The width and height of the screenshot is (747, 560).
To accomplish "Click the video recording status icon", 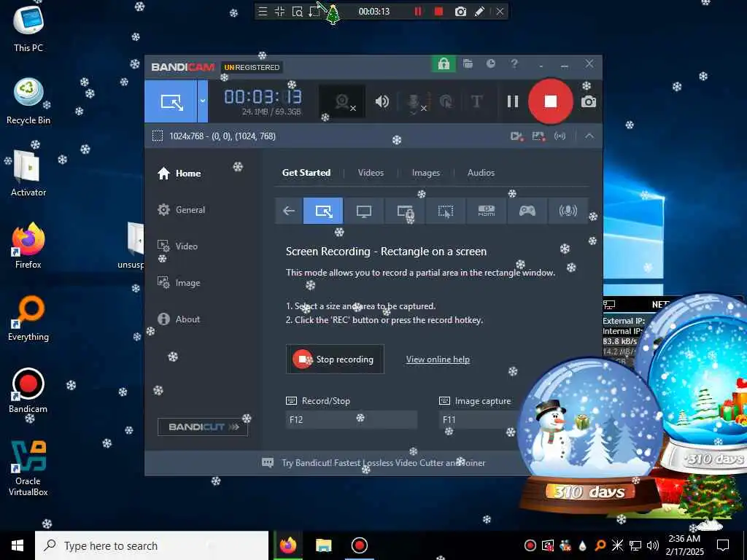I will tap(517, 136).
